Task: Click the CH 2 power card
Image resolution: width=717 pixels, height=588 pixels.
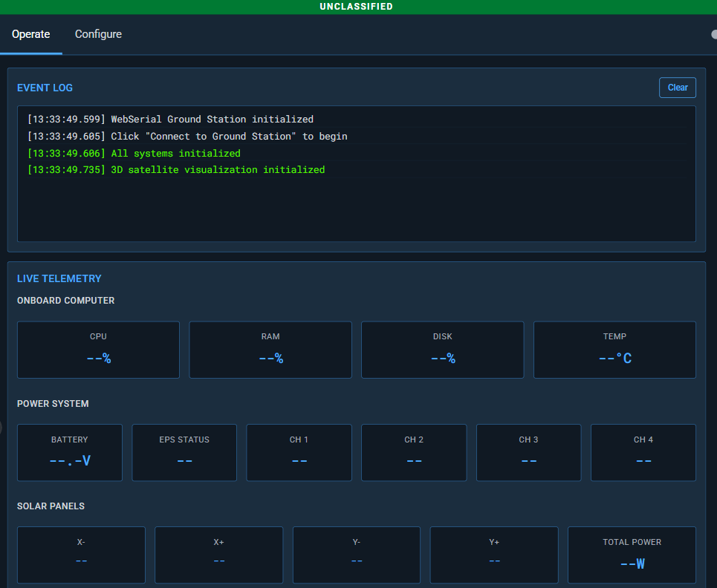Action: (x=414, y=453)
